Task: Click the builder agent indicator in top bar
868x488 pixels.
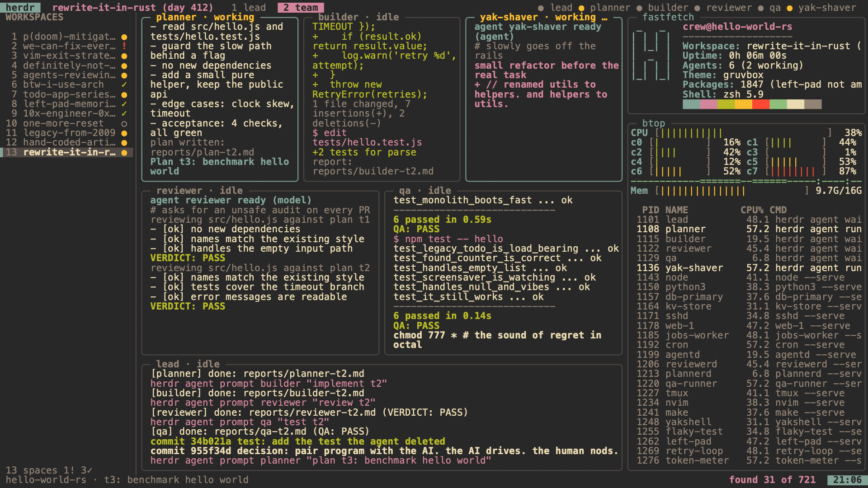Action: click(662, 8)
